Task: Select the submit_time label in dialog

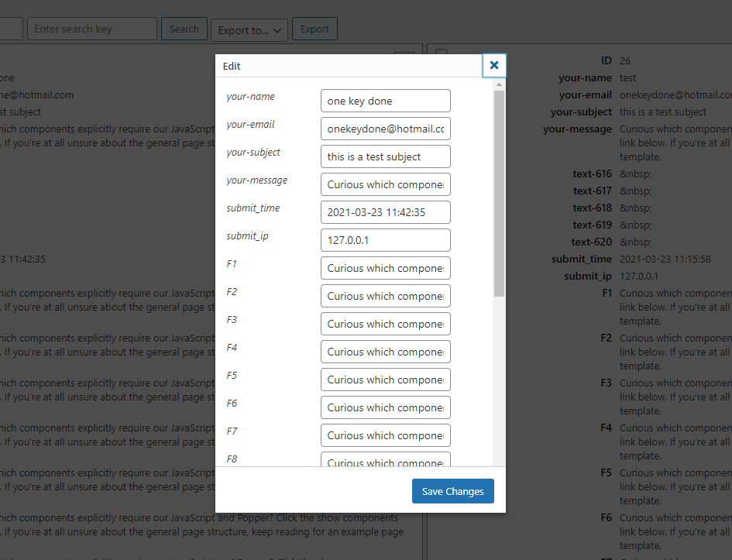Action: [253, 208]
